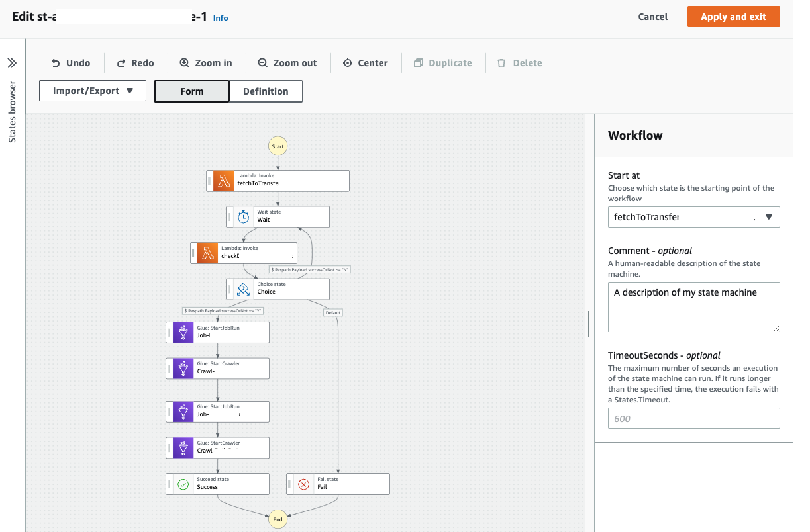Click Apply and exit button

pyautogui.click(x=733, y=17)
